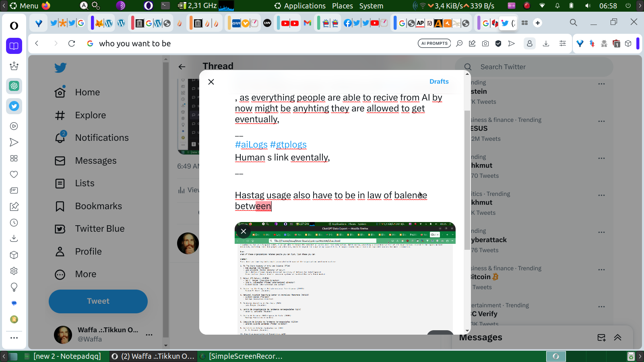Open more options for the C Verify trend

coord(602,306)
